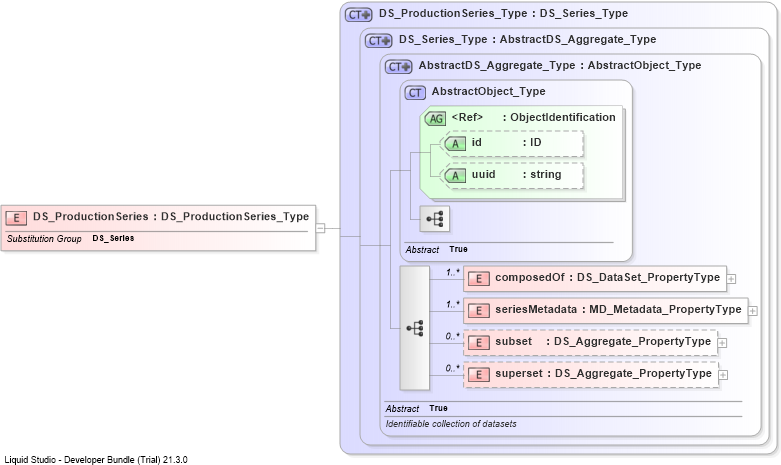Select the Substitution Group DS_Series value
Viewport: 781px width, 465px height.
click(x=113, y=238)
